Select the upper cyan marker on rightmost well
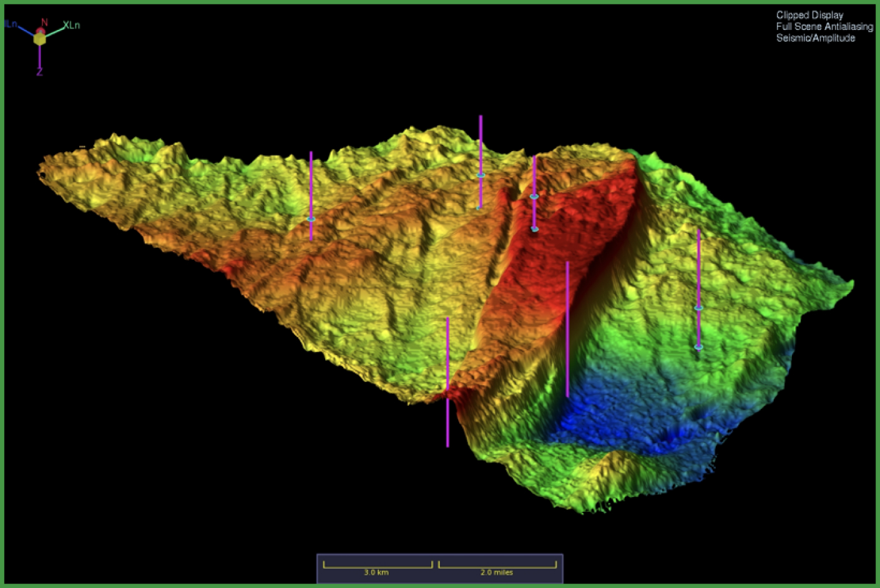This screenshot has height=588, width=880. pyautogui.click(x=698, y=308)
